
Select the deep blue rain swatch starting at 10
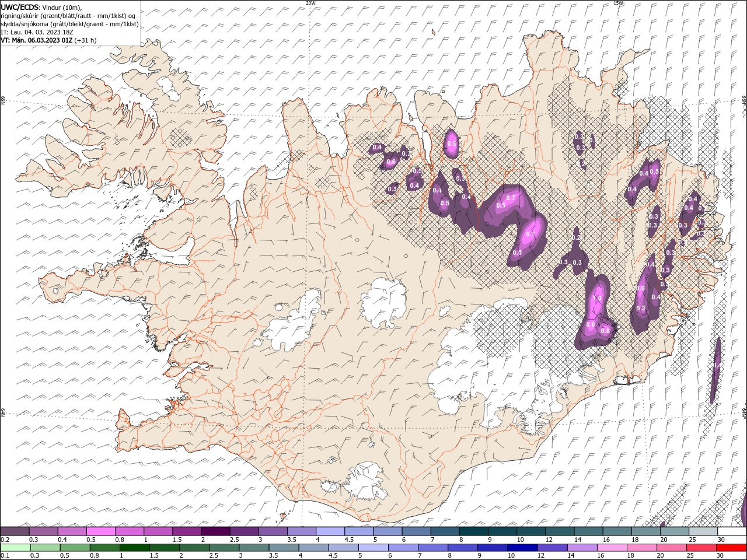point(522,548)
